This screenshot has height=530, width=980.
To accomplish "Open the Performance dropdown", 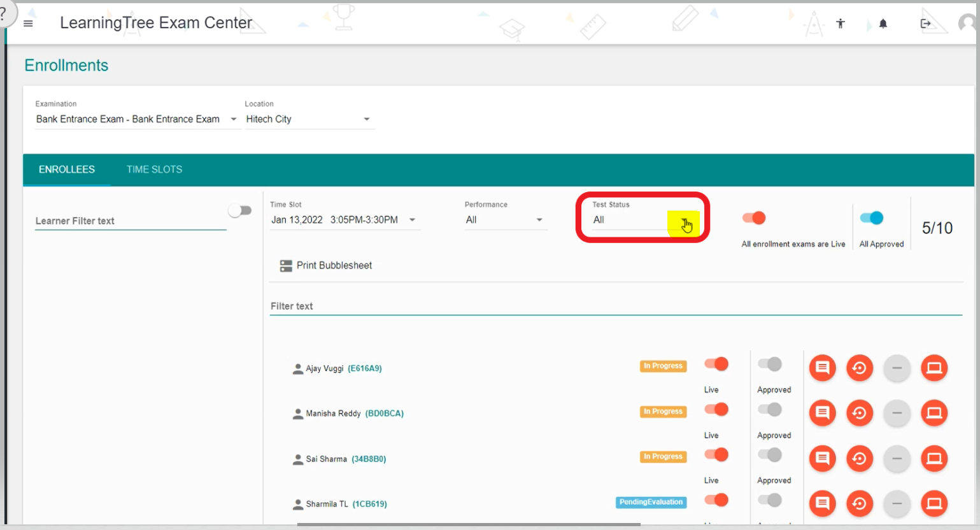I will [x=539, y=220].
